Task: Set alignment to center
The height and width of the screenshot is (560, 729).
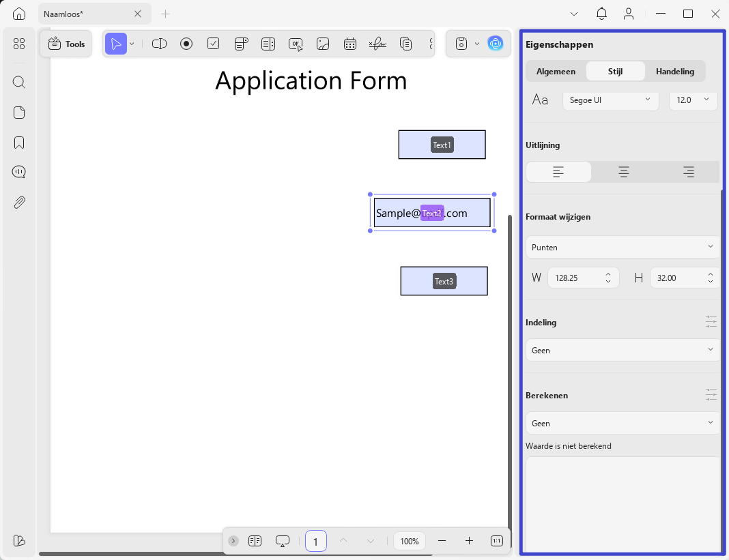Action: [x=623, y=172]
